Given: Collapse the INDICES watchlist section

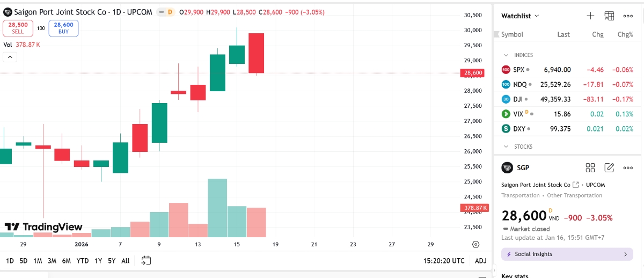Looking at the screenshot, I should [x=506, y=55].
